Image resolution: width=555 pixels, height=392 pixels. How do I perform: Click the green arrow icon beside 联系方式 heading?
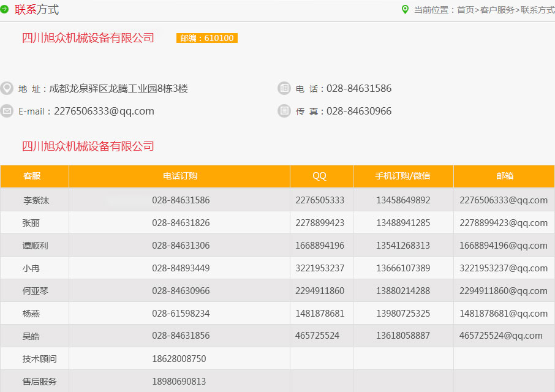click(4, 10)
